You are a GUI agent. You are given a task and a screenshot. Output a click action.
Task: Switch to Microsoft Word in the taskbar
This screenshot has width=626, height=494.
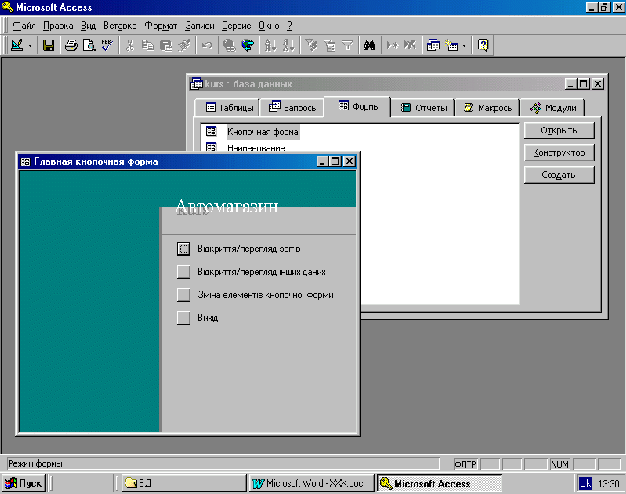[x=312, y=483]
